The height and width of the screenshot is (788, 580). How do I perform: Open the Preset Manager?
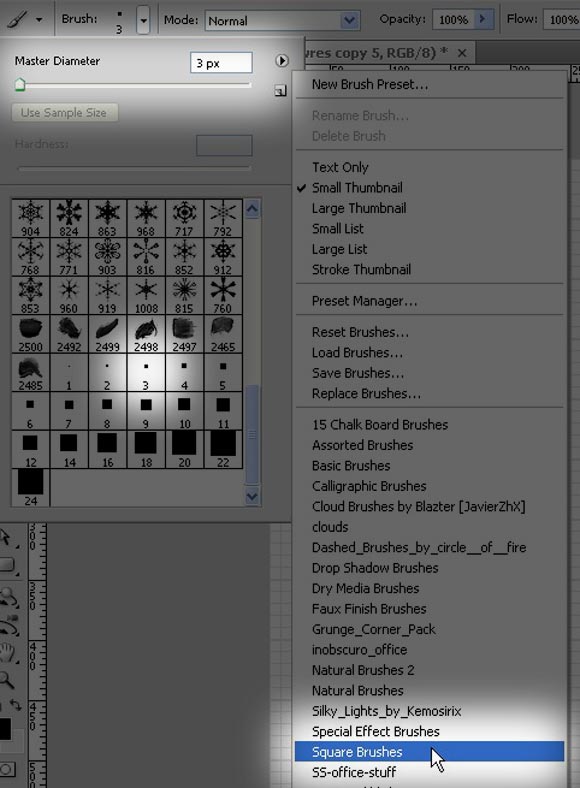pos(364,301)
